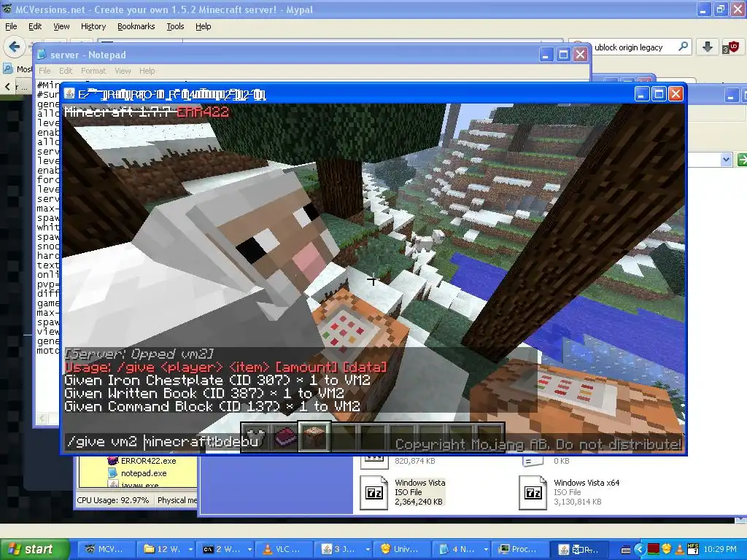Click the tab scroll left chevron in Mypal
This screenshot has height=560, width=747.
pyautogui.click(x=7, y=87)
